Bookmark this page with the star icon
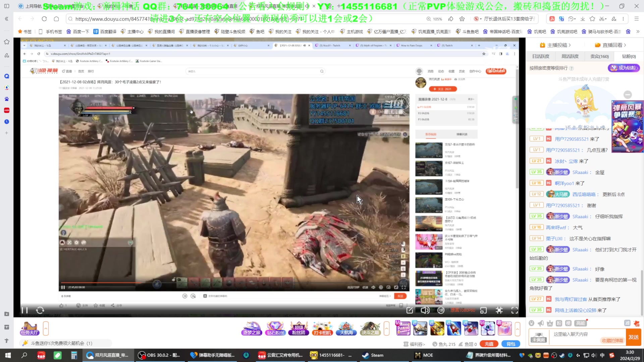Screen dimensions: 644x362 [x=462, y=19]
